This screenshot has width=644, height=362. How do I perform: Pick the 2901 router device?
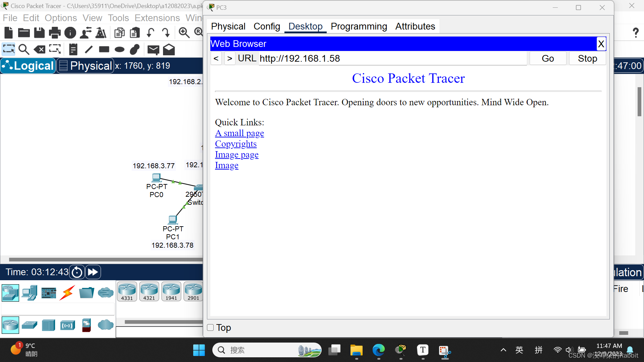click(193, 292)
